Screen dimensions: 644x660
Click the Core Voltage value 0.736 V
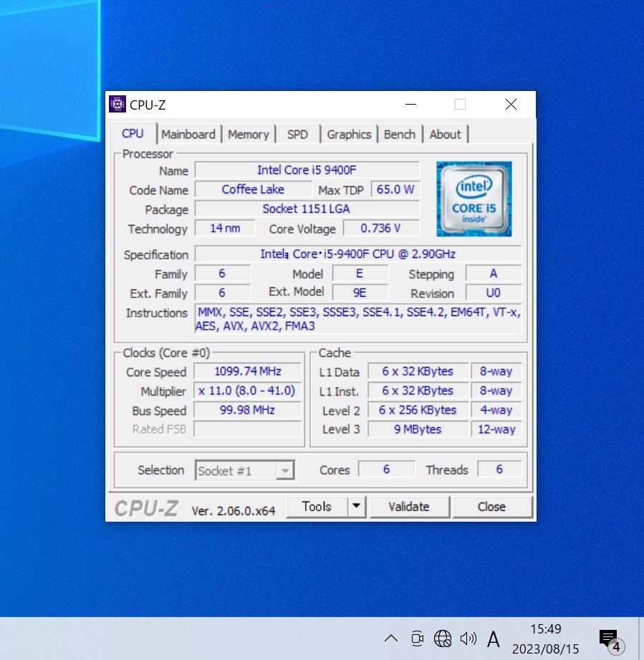[x=381, y=228]
